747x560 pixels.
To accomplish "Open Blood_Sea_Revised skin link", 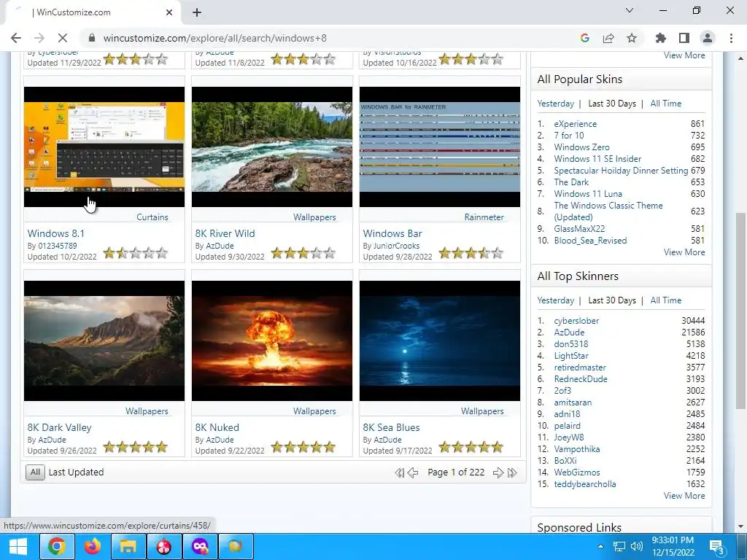I will pyautogui.click(x=590, y=241).
